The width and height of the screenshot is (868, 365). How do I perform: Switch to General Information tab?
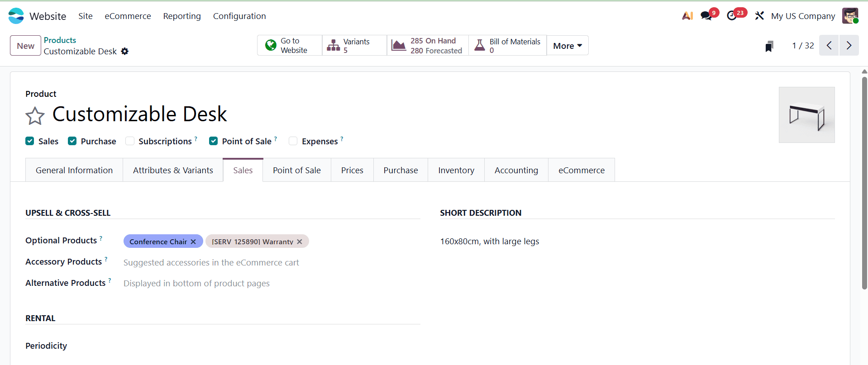click(74, 170)
